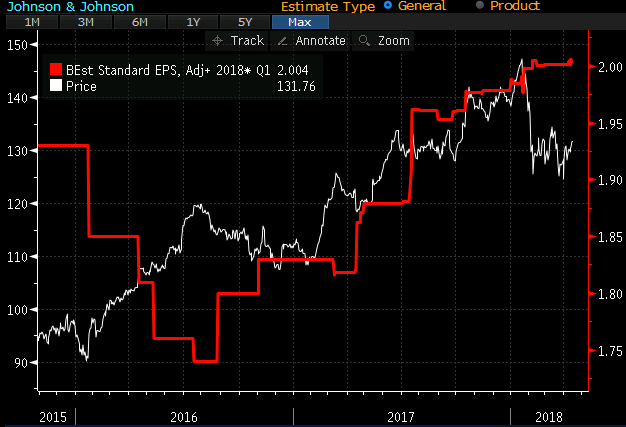Click the 130 left axis label

click(17, 151)
